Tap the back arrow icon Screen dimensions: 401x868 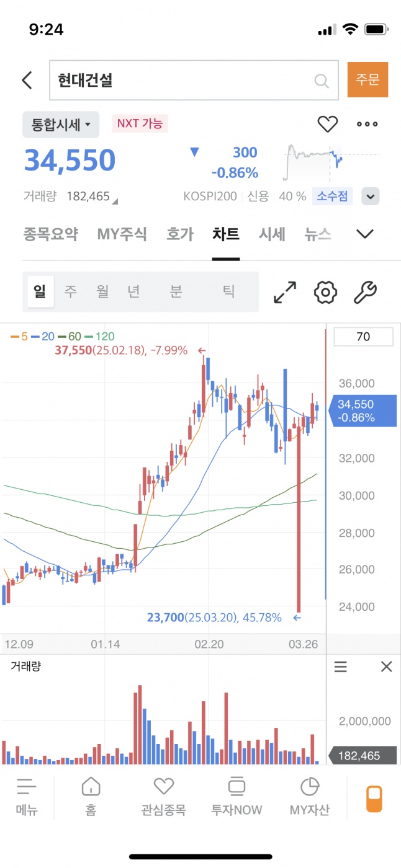tap(27, 80)
